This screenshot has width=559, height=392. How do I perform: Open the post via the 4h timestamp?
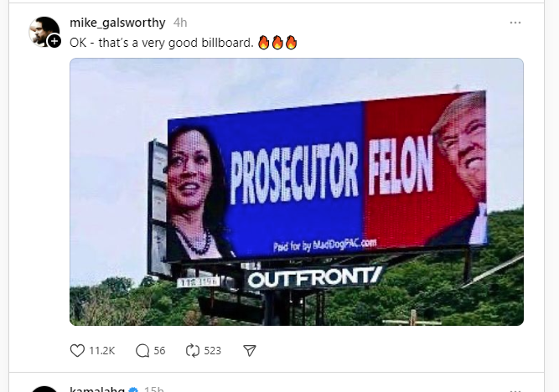tap(180, 23)
